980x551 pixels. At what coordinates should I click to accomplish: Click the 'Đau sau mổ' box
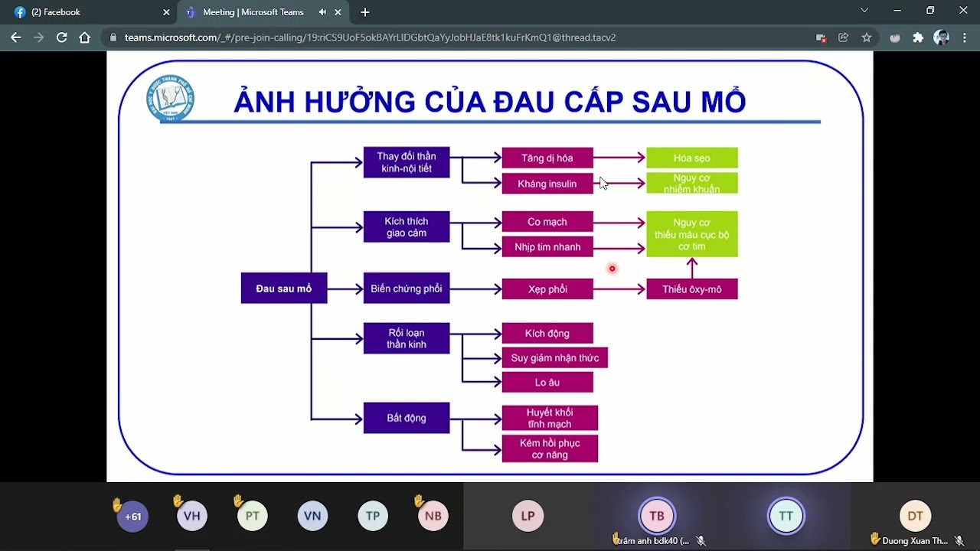coord(284,289)
